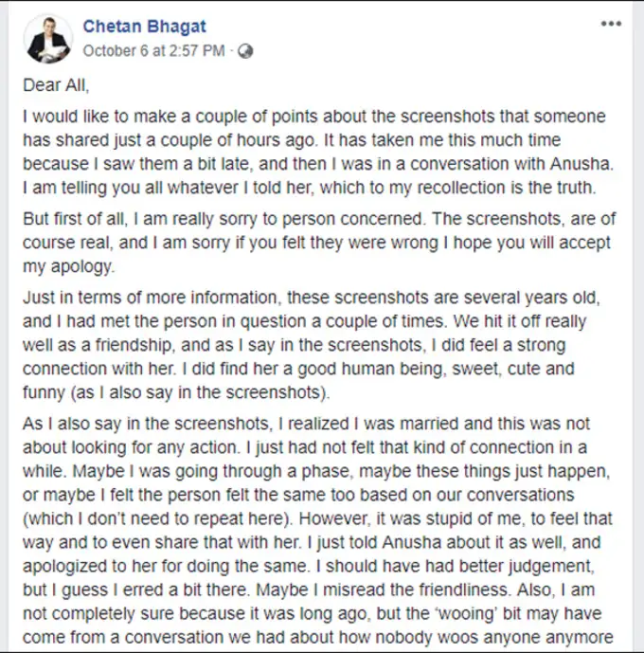Click the line starting 'I would like to make'
The height and width of the screenshot is (653, 644).
pos(313,117)
